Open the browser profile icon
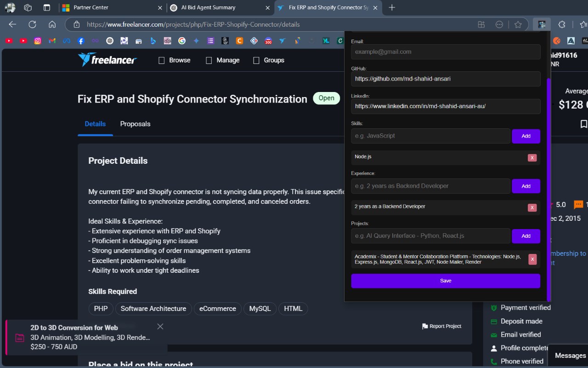Viewport: 588px width, 368px height. click(10, 7)
